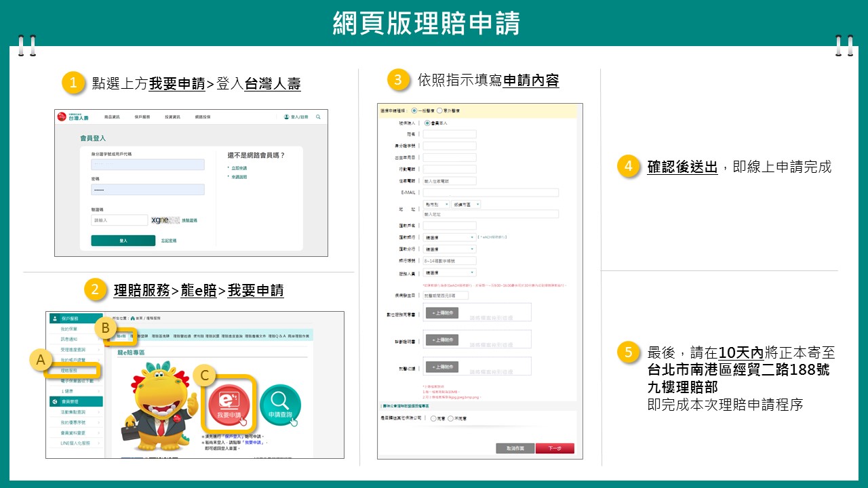Click the search magnifier in the login page header
Viewport: 868px width, 488px height.
318,117
